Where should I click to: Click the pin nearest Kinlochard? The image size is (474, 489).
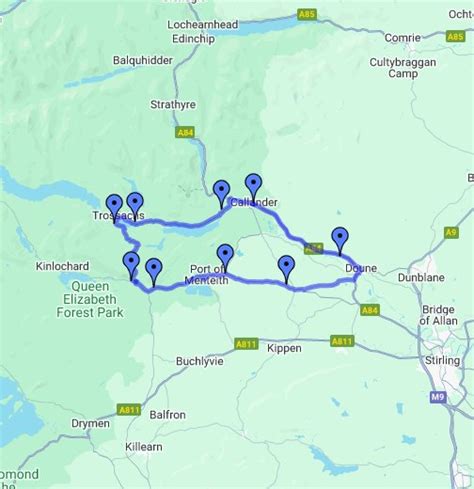[131, 266]
